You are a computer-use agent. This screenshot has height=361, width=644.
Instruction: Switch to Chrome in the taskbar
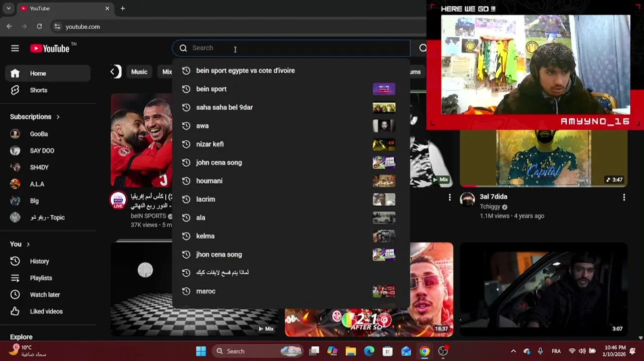pos(424,351)
